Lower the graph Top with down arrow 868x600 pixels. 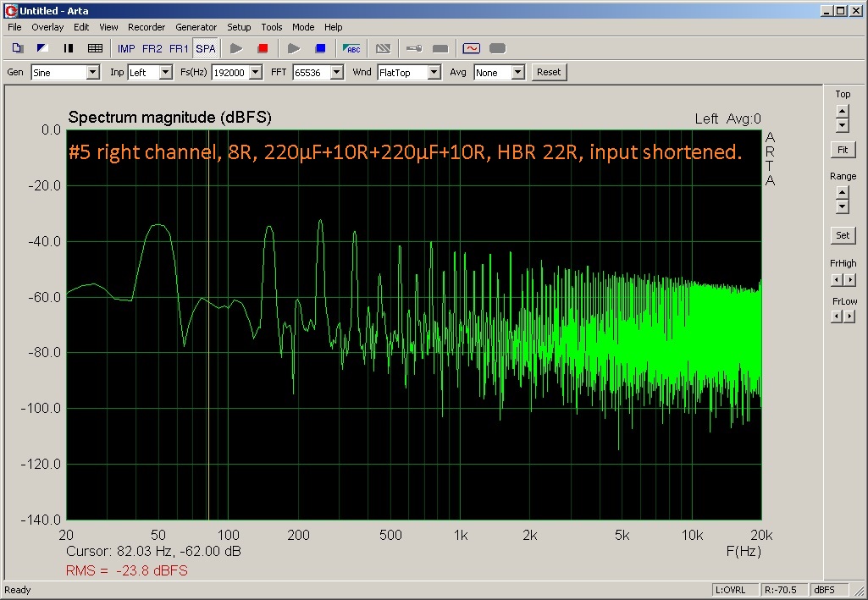(843, 125)
